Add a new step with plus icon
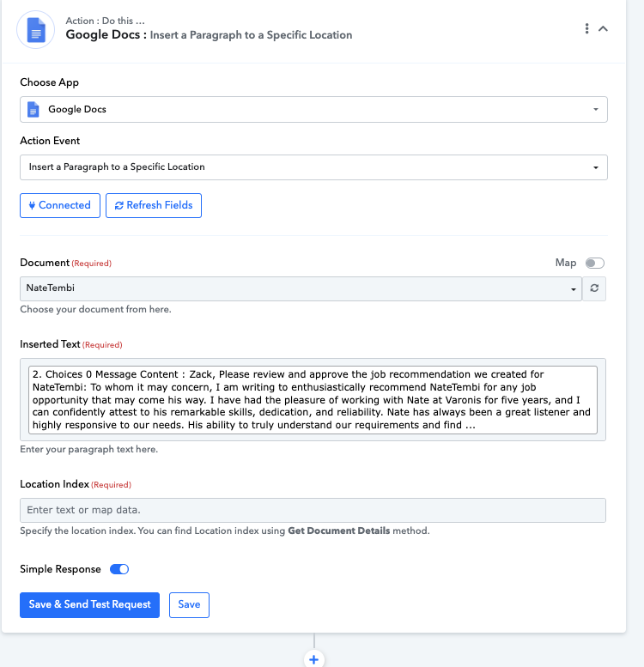This screenshot has height=667, width=644. [x=314, y=659]
